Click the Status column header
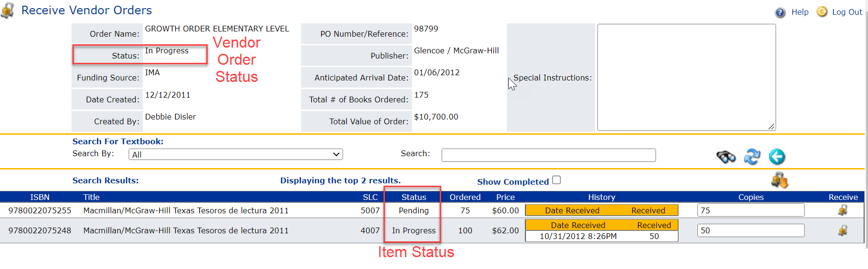 tap(414, 197)
